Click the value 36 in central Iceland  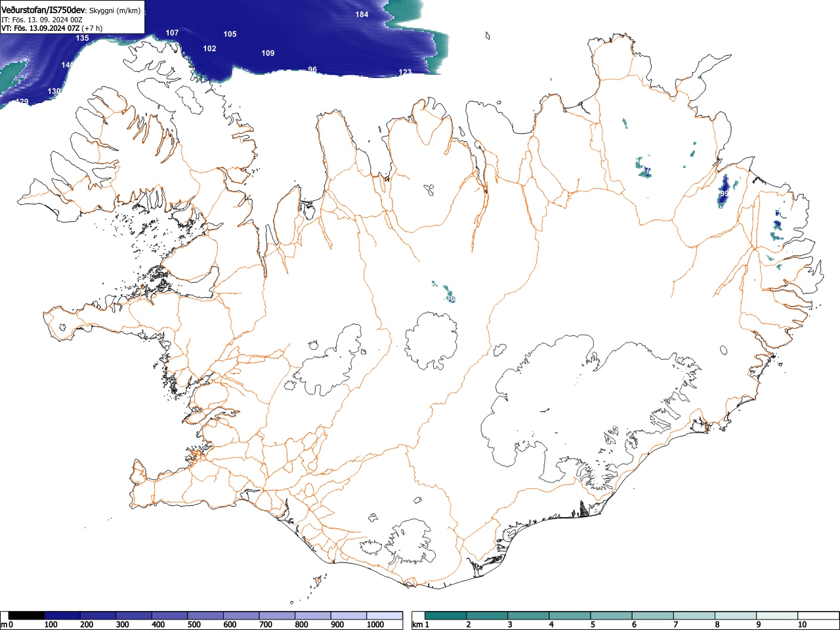[x=451, y=299]
